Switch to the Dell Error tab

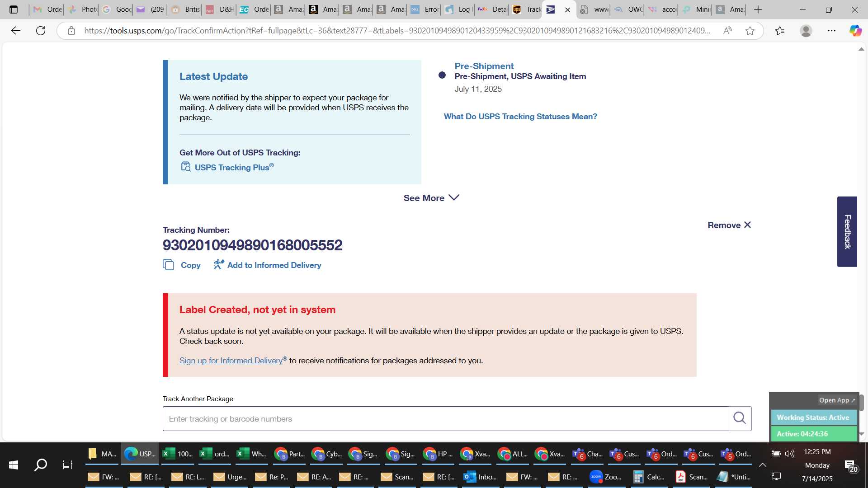tap(425, 9)
